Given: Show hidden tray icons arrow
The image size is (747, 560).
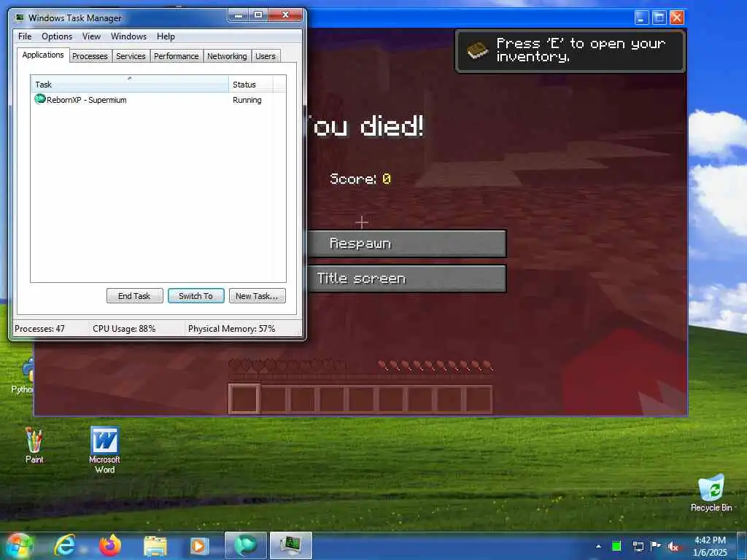Looking at the screenshot, I should click(598, 546).
